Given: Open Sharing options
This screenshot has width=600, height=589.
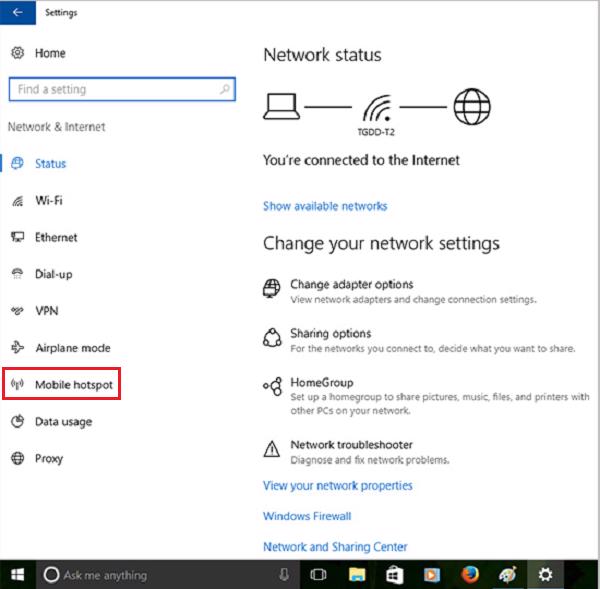Looking at the screenshot, I should pos(330,334).
